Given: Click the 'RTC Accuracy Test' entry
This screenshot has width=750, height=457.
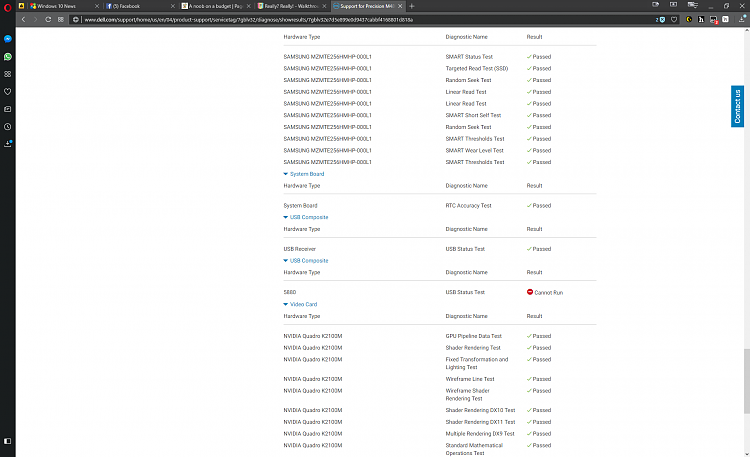Looking at the screenshot, I should (x=468, y=205).
